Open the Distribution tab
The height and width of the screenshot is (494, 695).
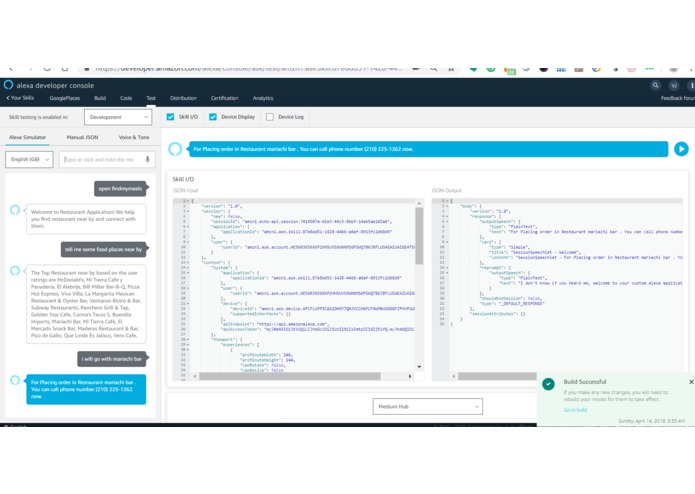coord(183,98)
